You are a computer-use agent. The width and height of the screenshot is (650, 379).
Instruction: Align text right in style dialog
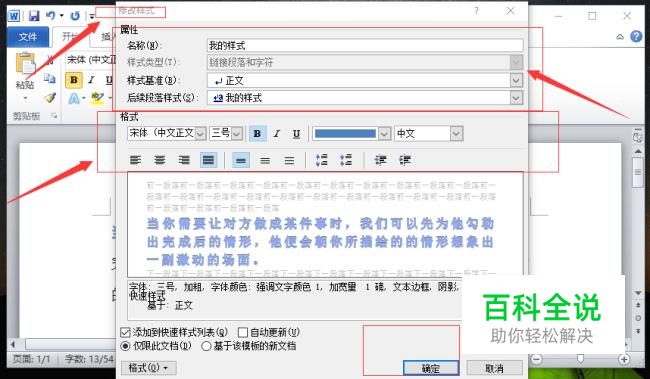[x=184, y=160]
